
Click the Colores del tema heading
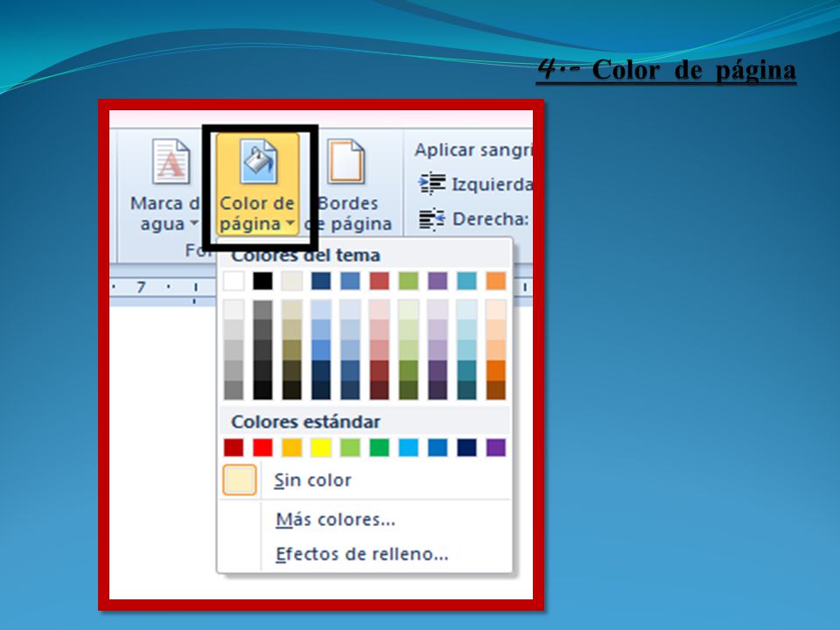(x=305, y=255)
